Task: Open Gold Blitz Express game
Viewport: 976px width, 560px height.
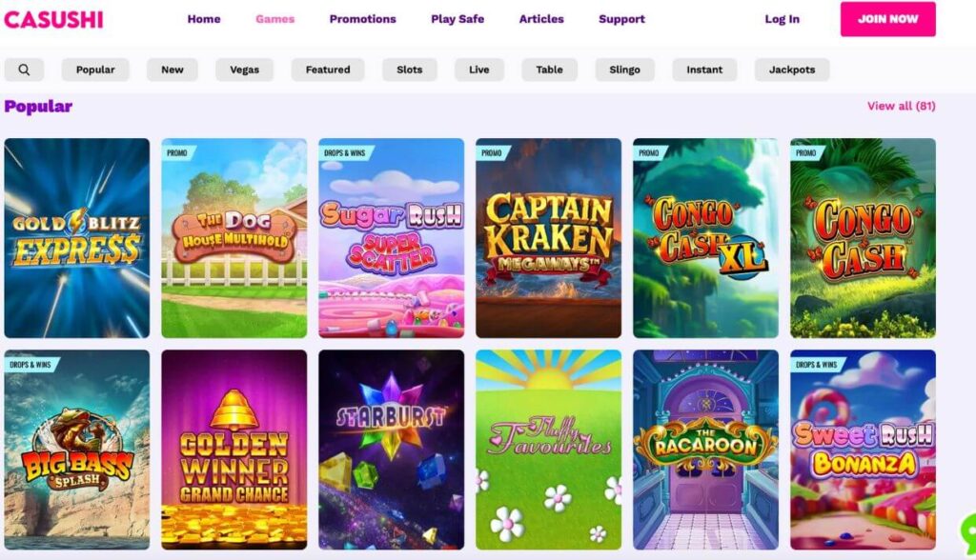Action: [77, 238]
